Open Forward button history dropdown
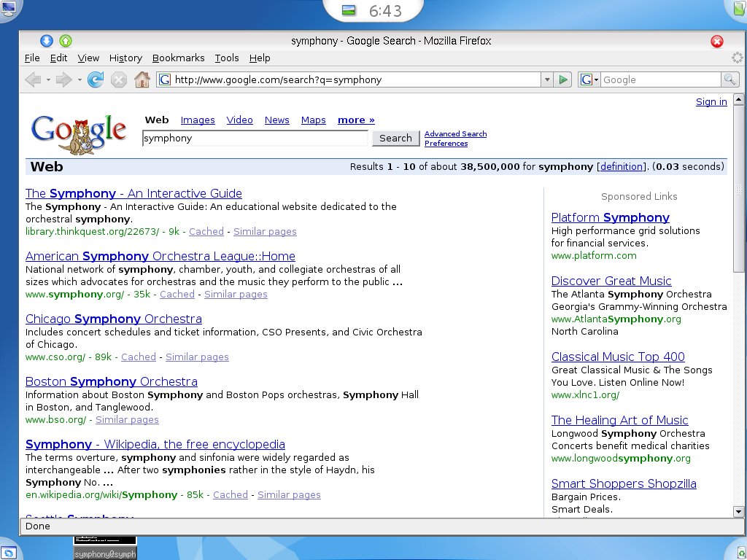Screen dimensions: 747x560 [79, 80]
